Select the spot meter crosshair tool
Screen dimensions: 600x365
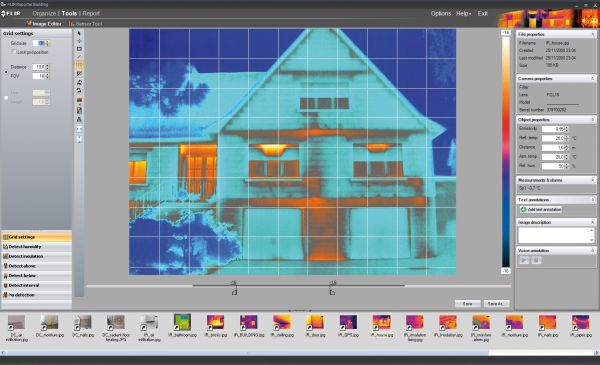coord(79,41)
